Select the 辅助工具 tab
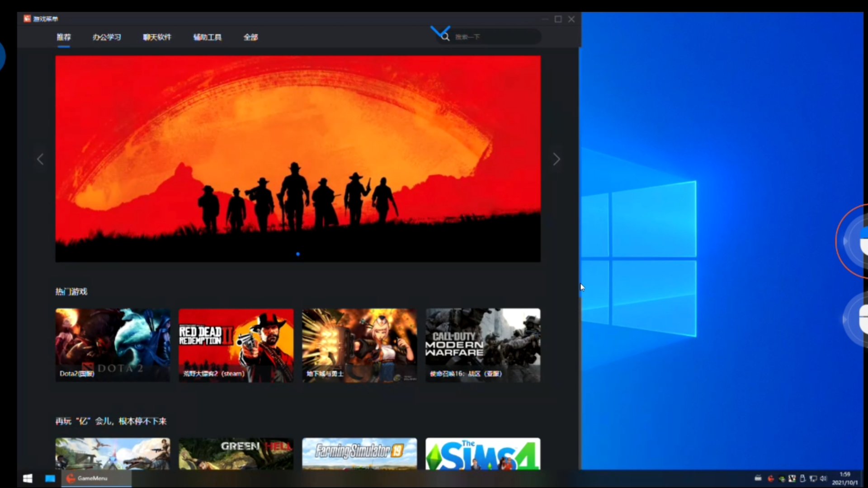 [208, 37]
